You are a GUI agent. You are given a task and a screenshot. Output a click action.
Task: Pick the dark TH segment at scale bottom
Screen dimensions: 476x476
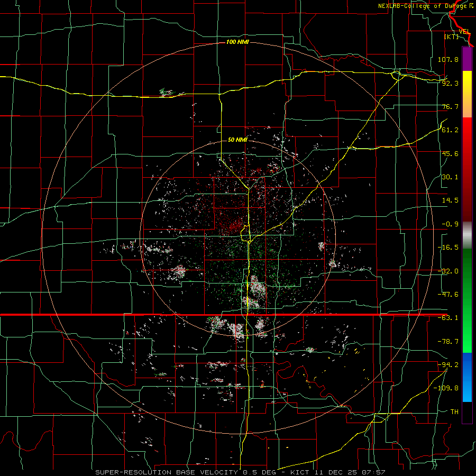click(467, 412)
